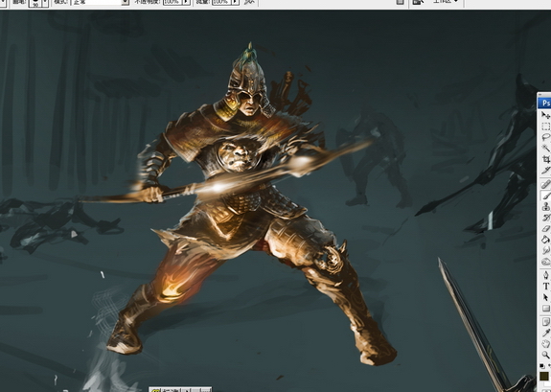This screenshot has height=392, width=551.
Task: Open the workspace dropdown menu
Action: tap(445, 2)
